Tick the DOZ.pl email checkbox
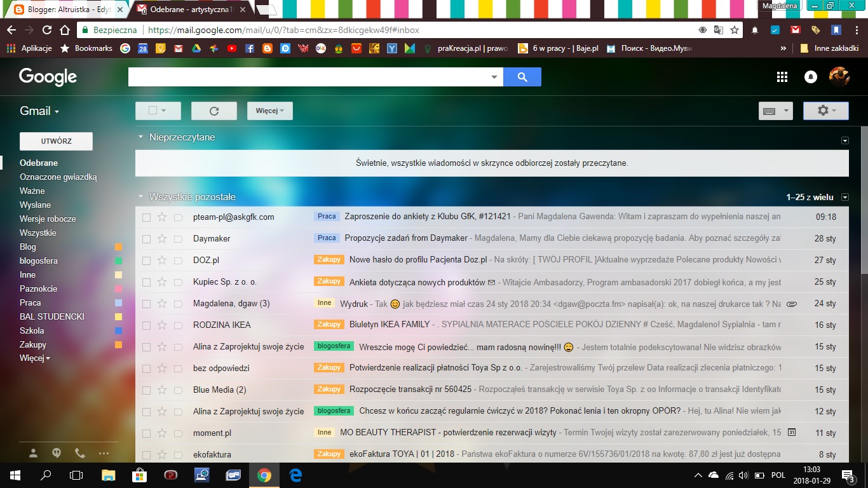Screen dimensions: 868x488 point(146,261)
